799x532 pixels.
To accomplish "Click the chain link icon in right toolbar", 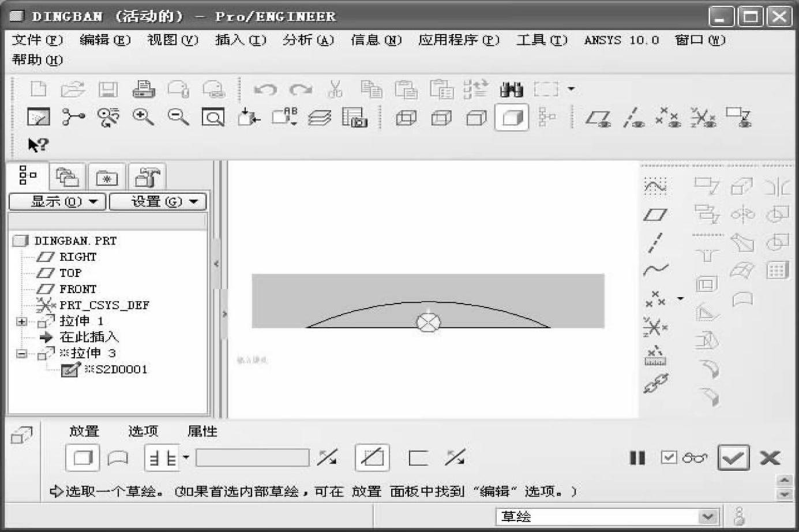I will coord(655,383).
